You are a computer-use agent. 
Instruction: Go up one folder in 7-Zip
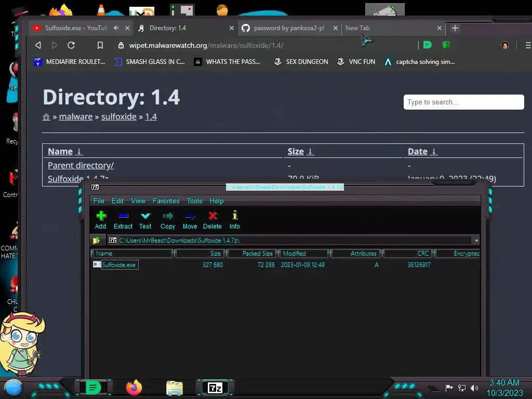click(96, 240)
